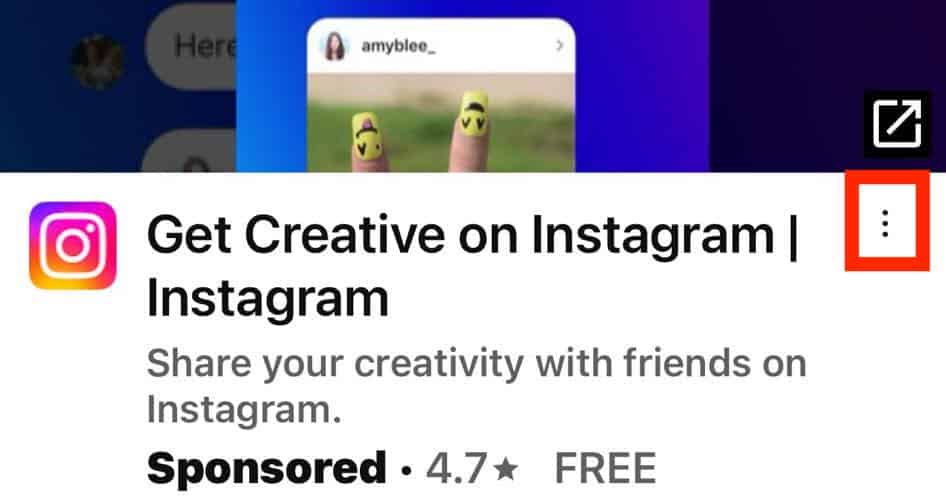946x500 pixels.
Task: Click the blurred round avatar beside chat
Action: click(x=97, y=62)
